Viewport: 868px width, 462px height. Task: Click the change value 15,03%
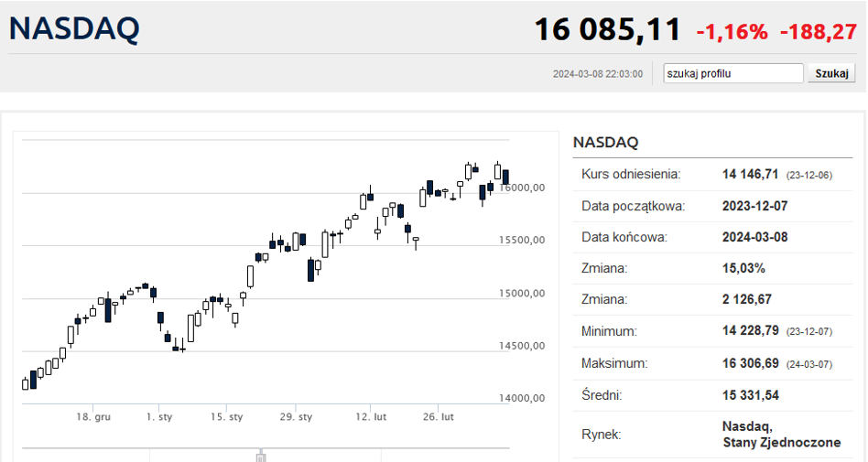[743, 268]
